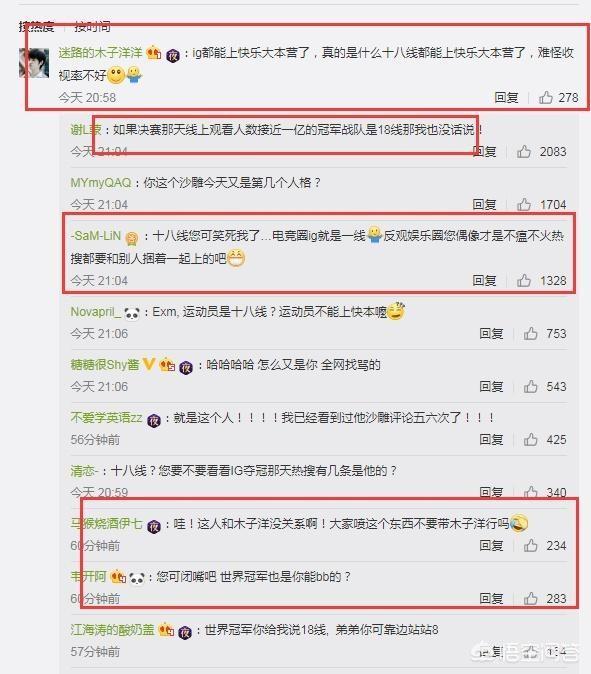This screenshot has width=591, height=674.
Task: Switch to 按热度 sorting tab
Action: [37, 27]
